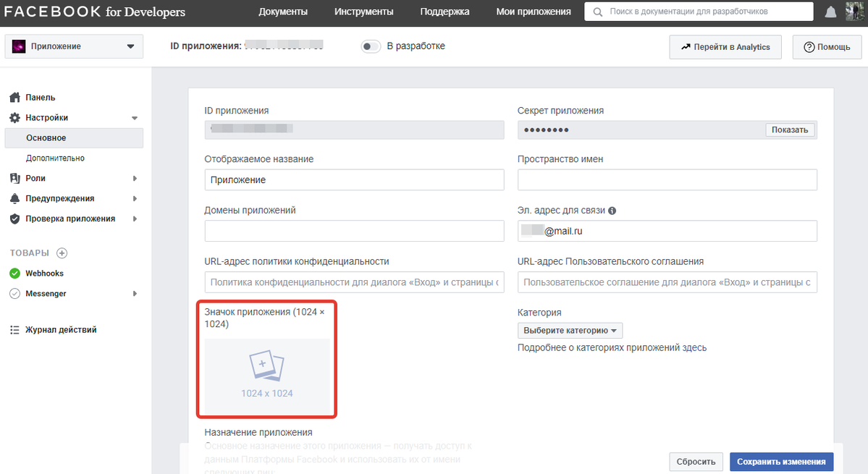The image size is (868, 474).
Task: Click the Помощь button
Action: [827, 47]
